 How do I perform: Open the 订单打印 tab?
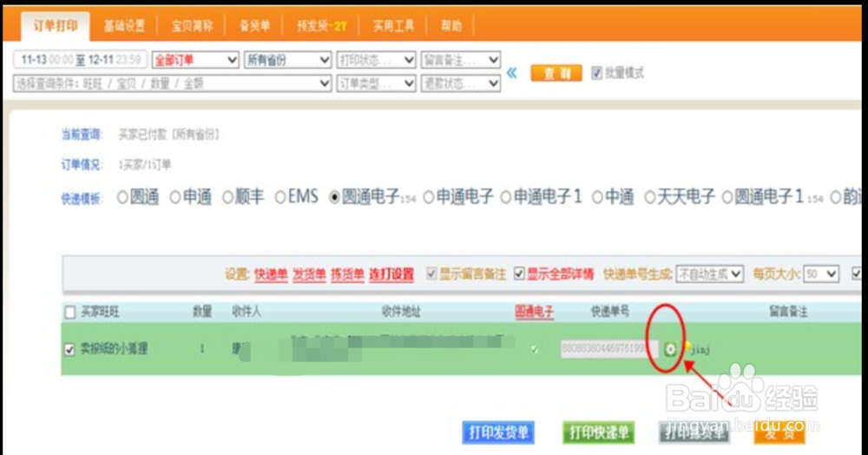[x=56, y=25]
